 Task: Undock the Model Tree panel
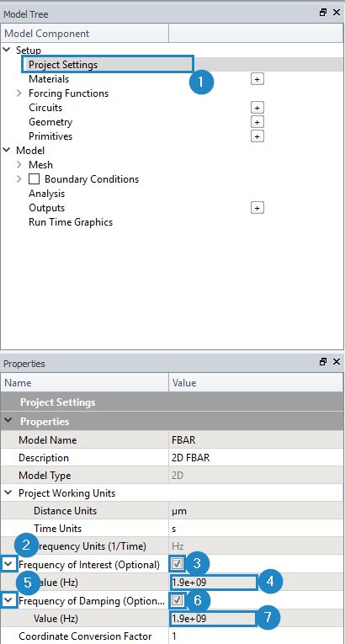323,13
